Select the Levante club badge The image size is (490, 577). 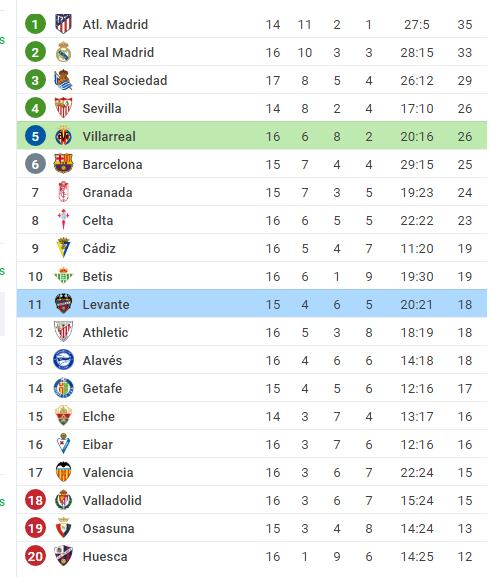[63, 304]
